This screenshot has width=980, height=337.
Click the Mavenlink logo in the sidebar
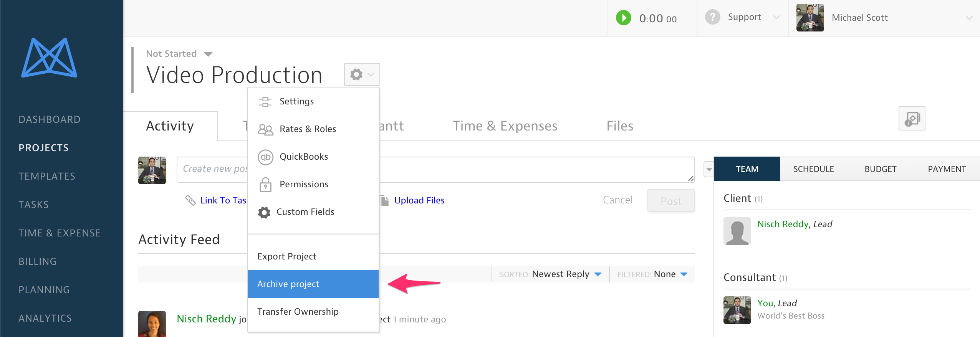tap(49, 58)
